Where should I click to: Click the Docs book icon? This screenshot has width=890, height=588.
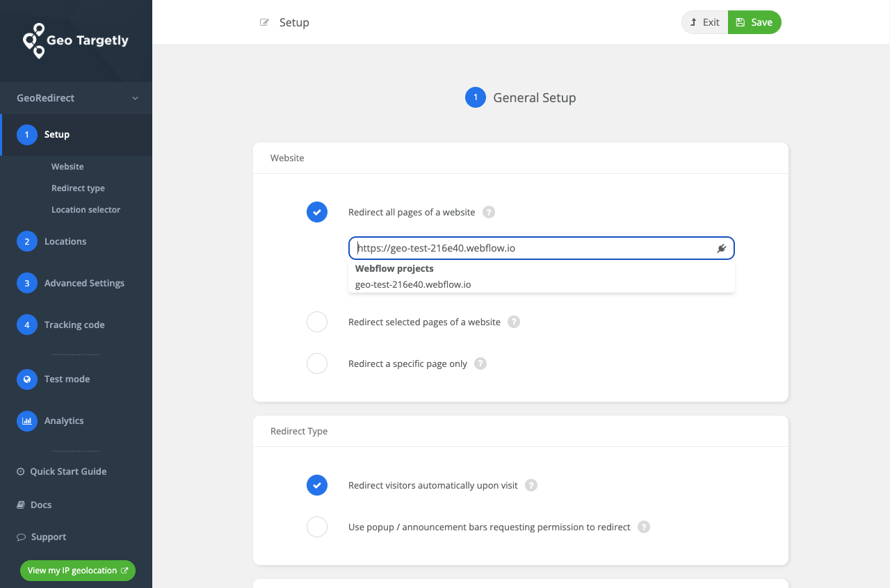[21, 505]
